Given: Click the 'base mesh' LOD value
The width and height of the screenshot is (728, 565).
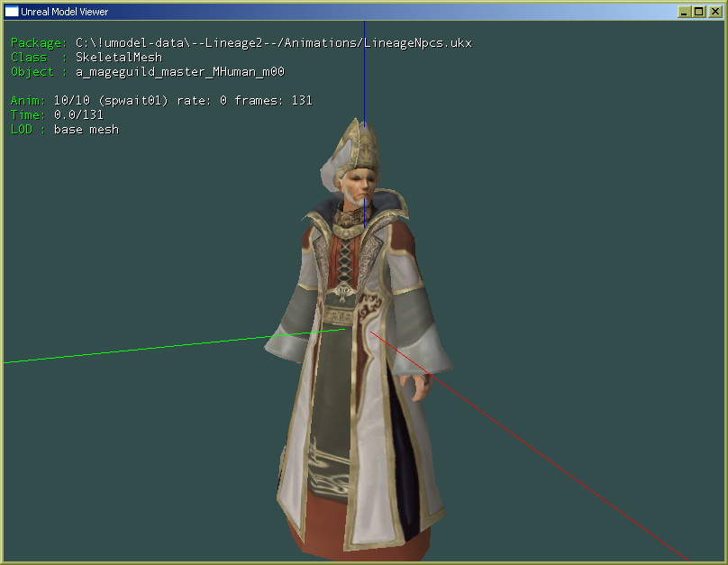Looking at the screenshot, I should pos(86,130).
